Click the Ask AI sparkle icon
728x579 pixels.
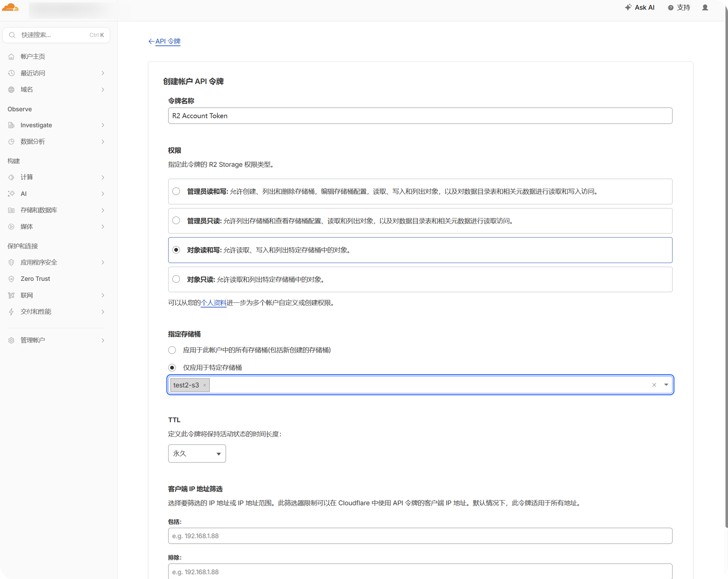[628, 7]
